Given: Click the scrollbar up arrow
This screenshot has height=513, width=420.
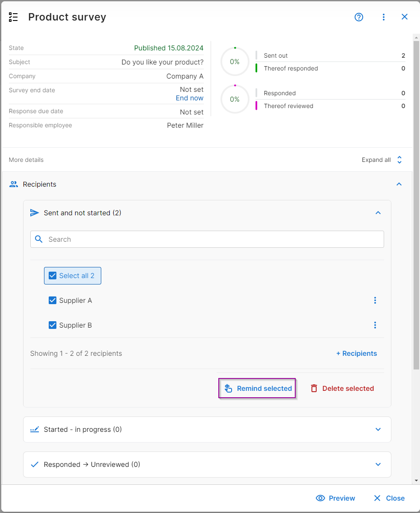Looking at the screenshot, I should point(416,37).
